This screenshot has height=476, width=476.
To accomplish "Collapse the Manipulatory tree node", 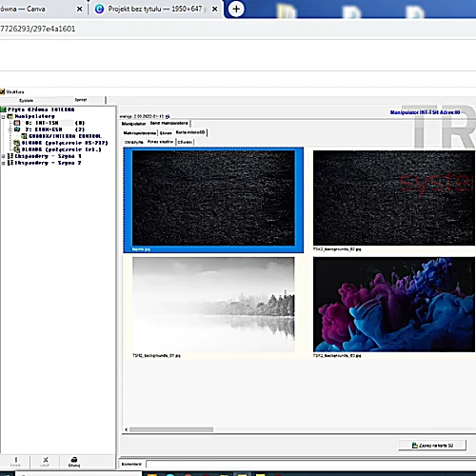I will point(3,116).
